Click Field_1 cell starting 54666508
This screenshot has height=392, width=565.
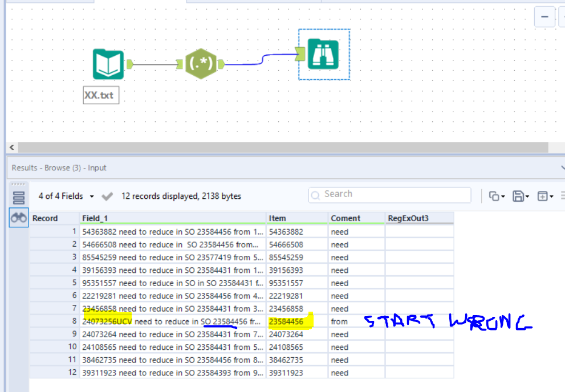point(173,245)
